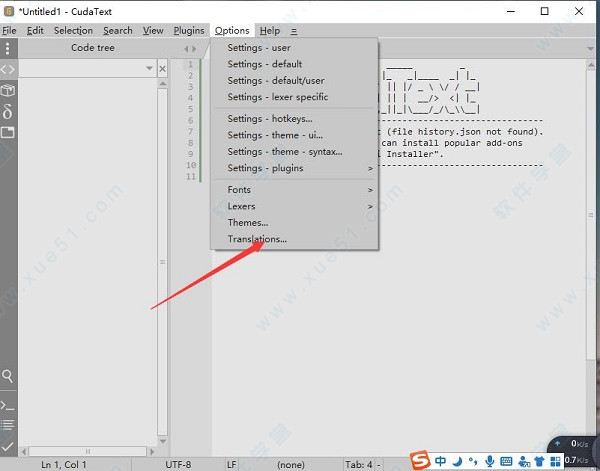
Task: Click the hamburger icon after Help
Action: 294,31
